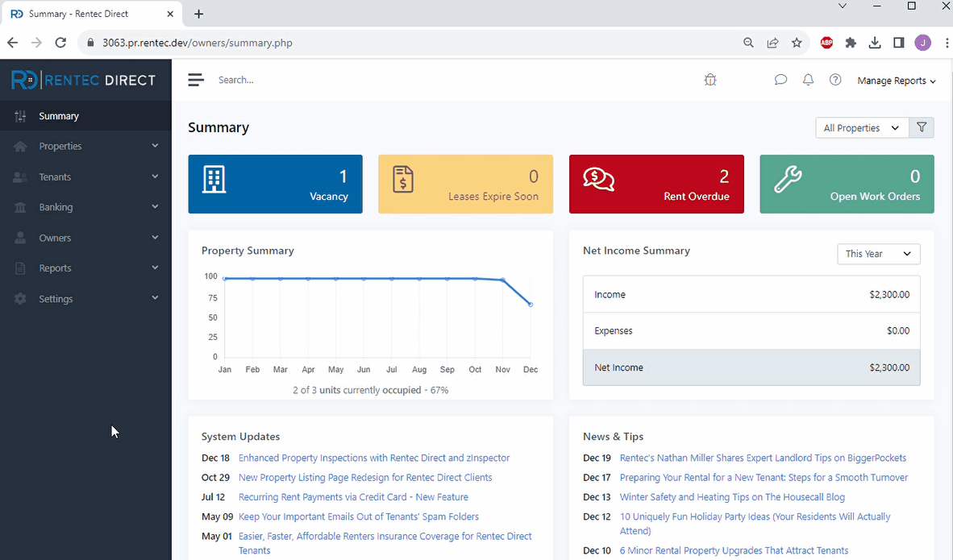This screenshot has width=953, height=560.
Task: Select Properties label in the sidebar
Action: 60,147
